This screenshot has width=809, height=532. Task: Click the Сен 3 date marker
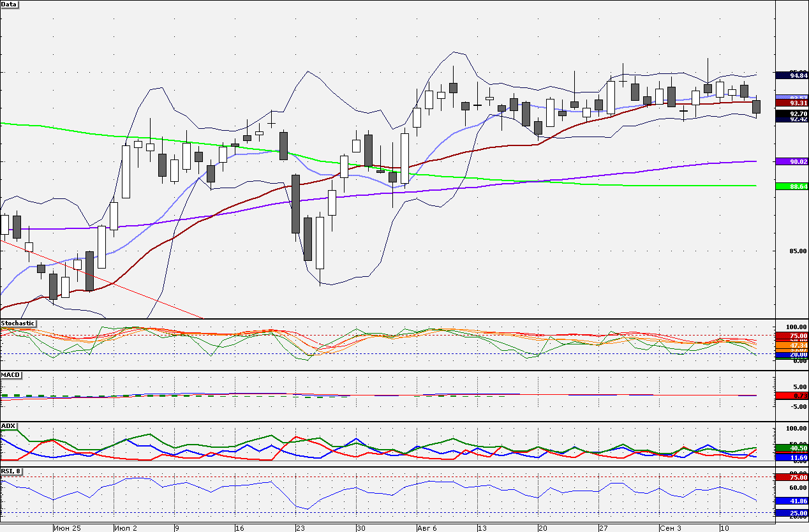[671, 528]
